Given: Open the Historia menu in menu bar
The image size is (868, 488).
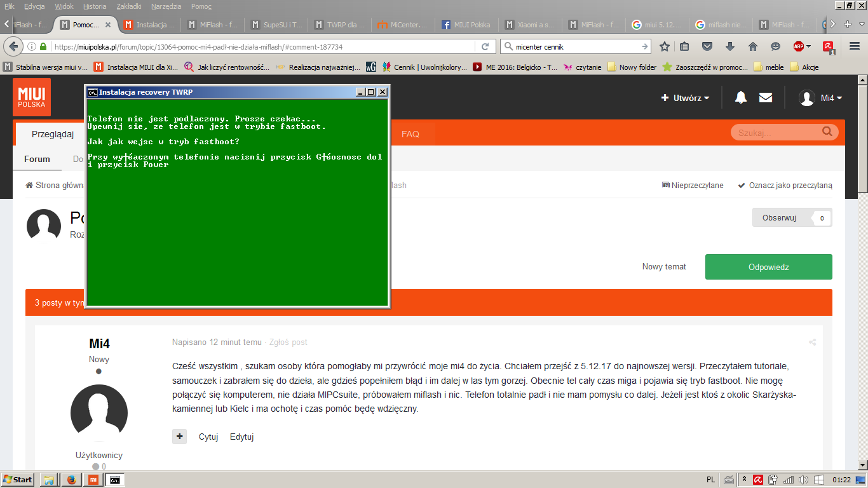Looking at the screenshot, I should tap(95, 6).
